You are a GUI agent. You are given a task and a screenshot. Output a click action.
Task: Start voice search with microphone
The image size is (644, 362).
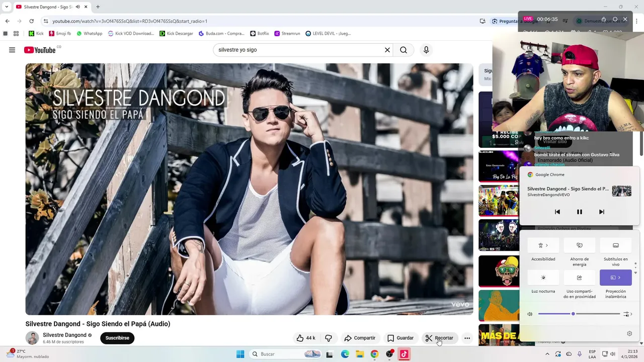[426, 50]
